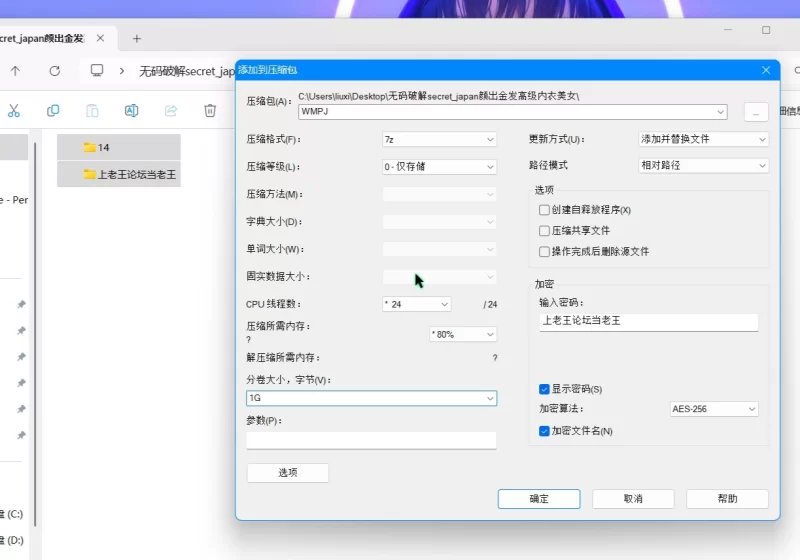This screenshot has width=800, height=560.
Task: Open the 加密算法 AES-256 dropdown
Action: click(713, 409)
